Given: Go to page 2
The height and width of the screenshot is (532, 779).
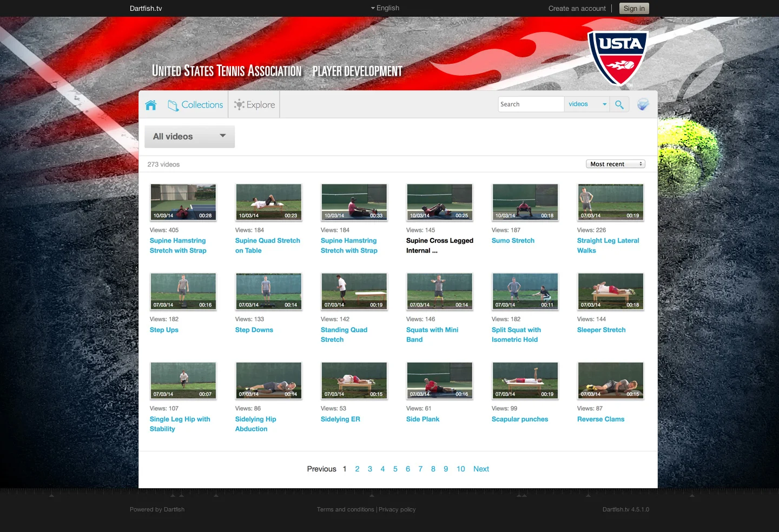Looking at the screenshot, I should (357, 469).
